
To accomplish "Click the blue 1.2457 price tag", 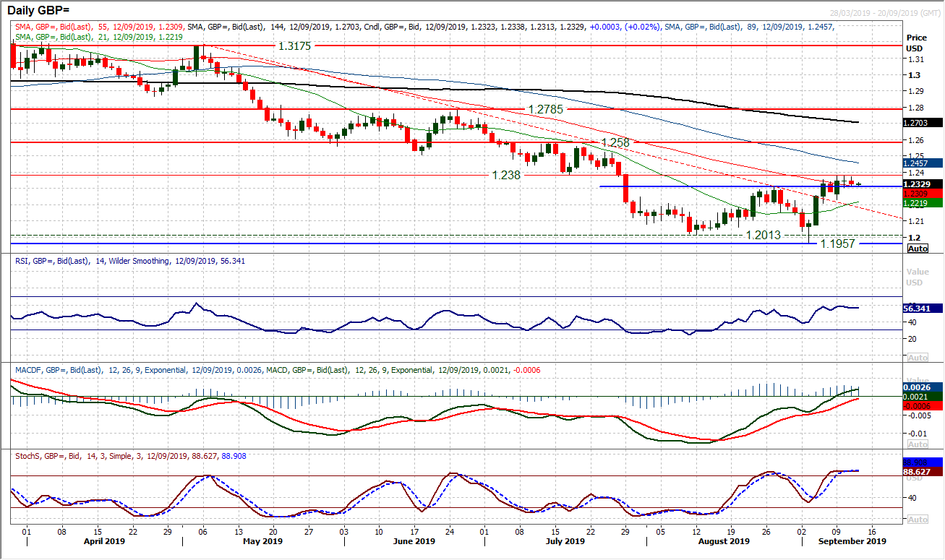I will [923, 163].
